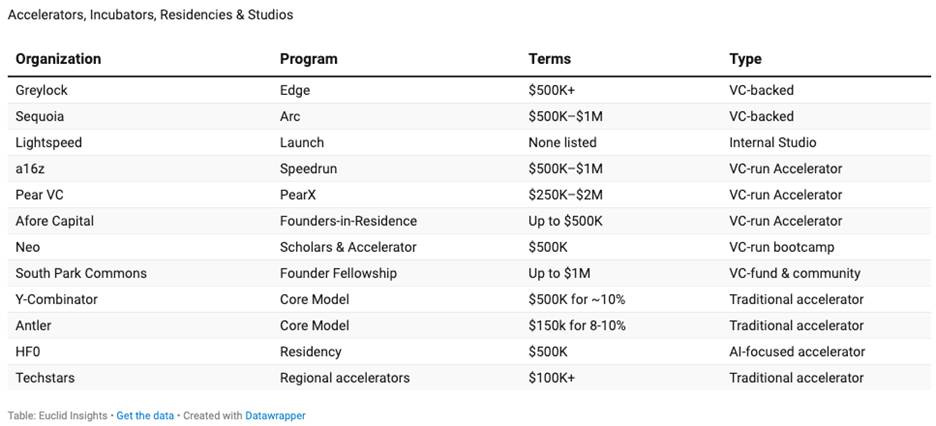Image resolution: width=936 pixels, height=426 pixels.
Task: Select the HF0 Residency program cell
Action: [310, 352]
